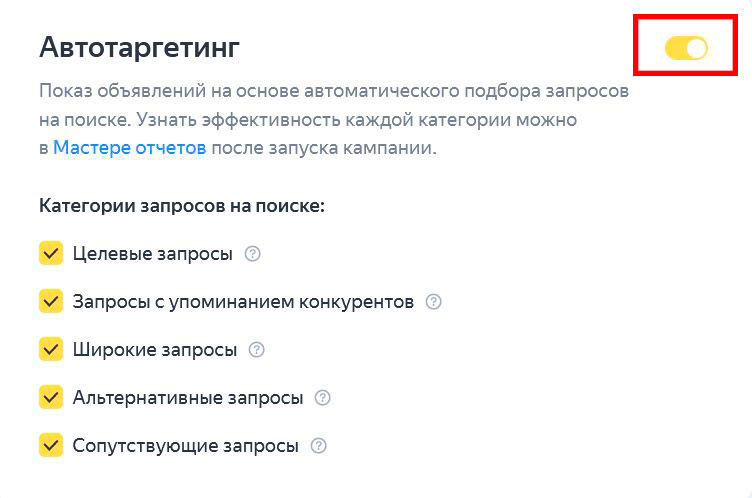The image size is (752, 498).
Task: Click the Категории запросов на поиске subtitle
Action: [x=182, y=206]
